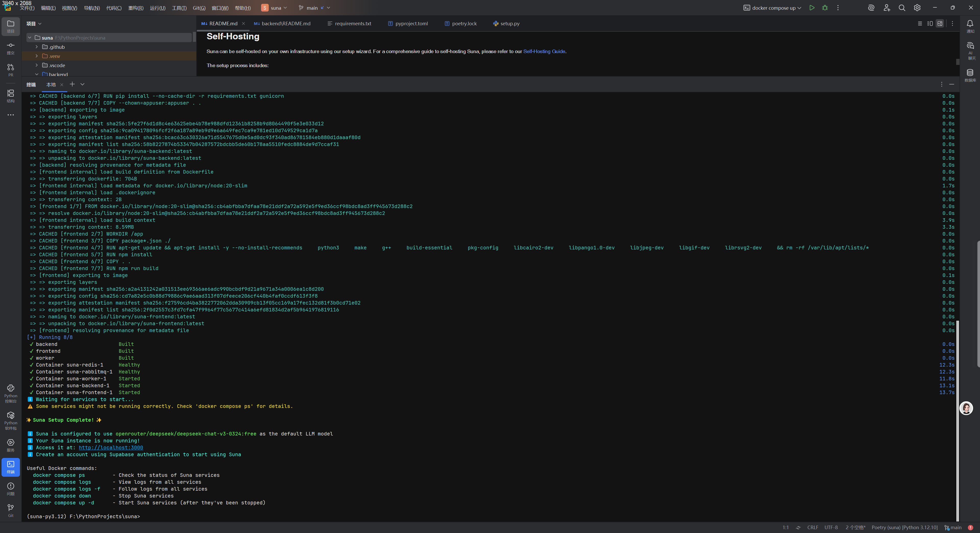This screenshot has height=533, width=980.
Task: Switch the editor to preview-only view
Action: coord(940,23)
